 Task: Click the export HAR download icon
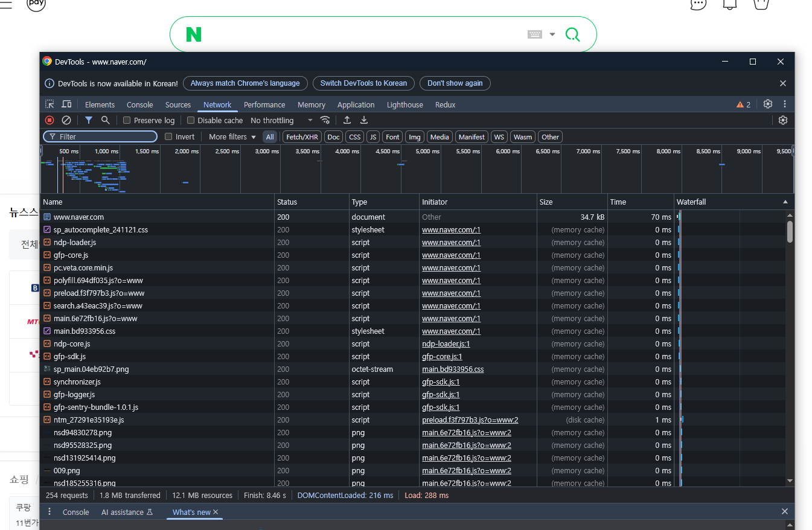364,120
